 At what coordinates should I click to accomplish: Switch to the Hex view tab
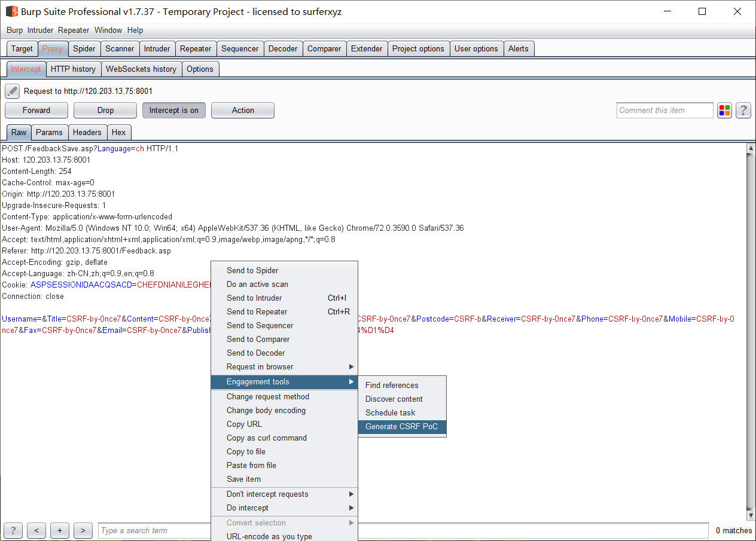119,133
